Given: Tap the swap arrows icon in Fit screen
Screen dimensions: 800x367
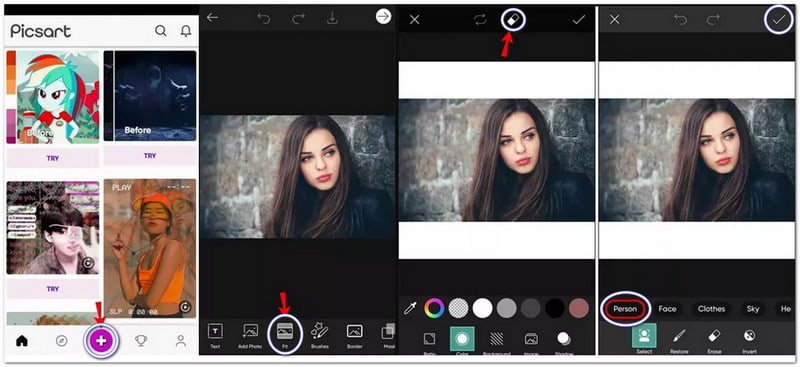Looking at the screenshot, I should tap(480, 20).
